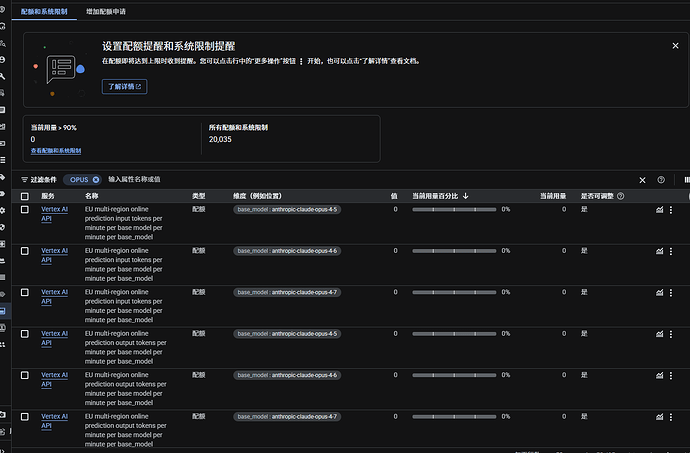This screenshot has width=690, height=453.
Task: Click the 20,035 total quotas count
Action: 220,139
